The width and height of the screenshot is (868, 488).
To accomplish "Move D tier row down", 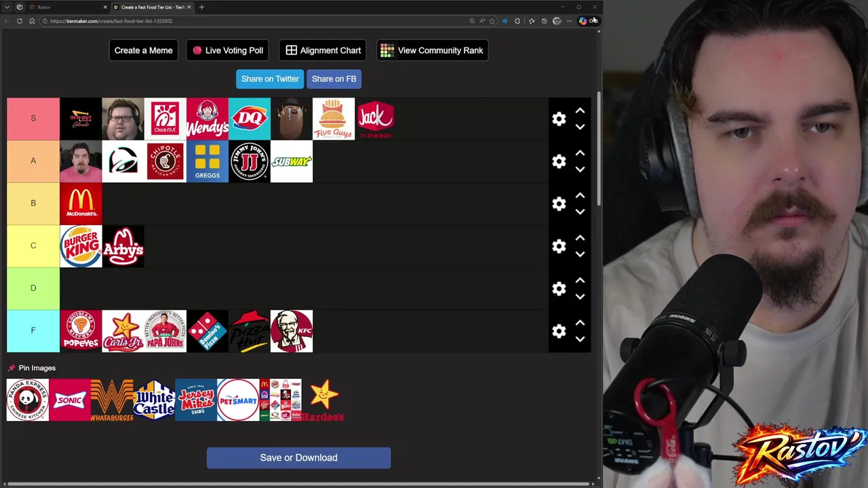I will click(580, 296).
